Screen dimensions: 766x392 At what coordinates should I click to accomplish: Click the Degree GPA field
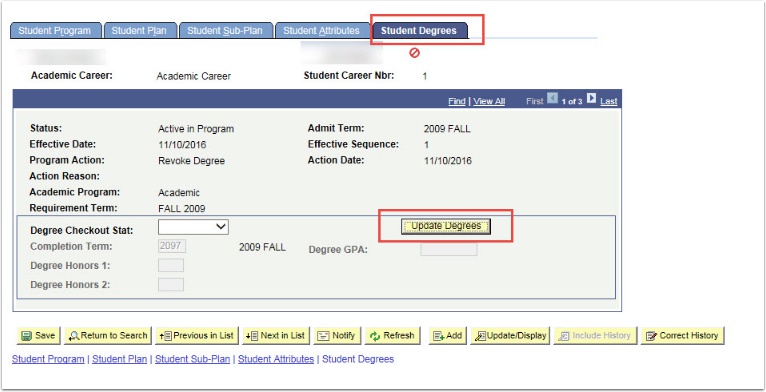pos(449,249)
